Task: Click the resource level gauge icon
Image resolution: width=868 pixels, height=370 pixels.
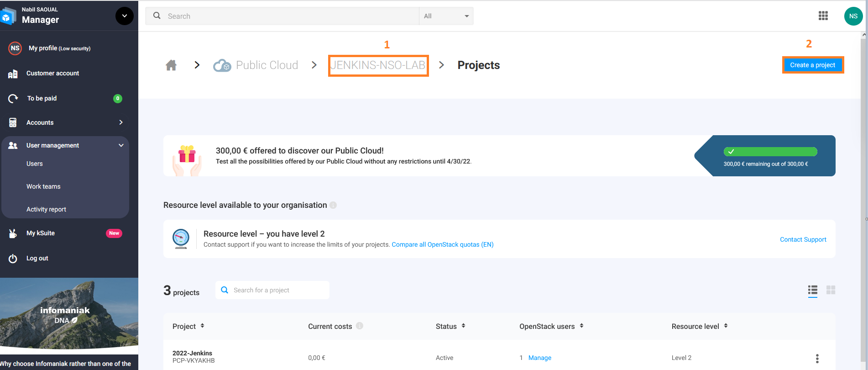Action: pos(181,238)
